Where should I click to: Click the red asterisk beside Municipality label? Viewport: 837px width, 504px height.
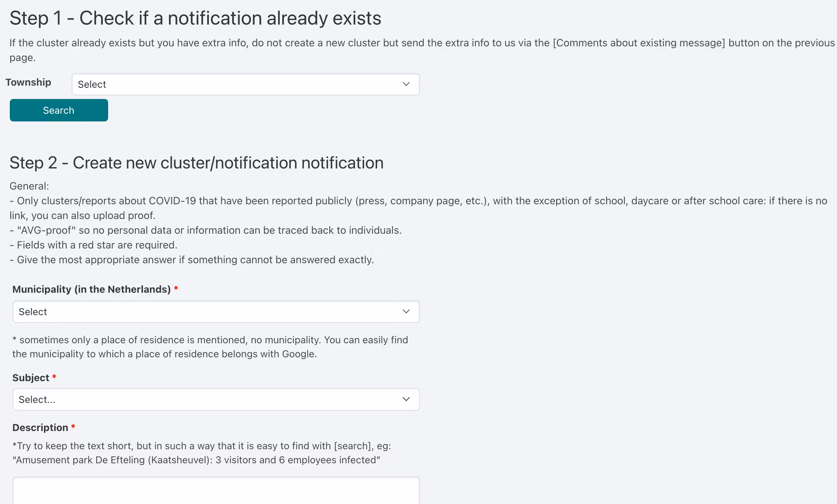click(176, 289)
